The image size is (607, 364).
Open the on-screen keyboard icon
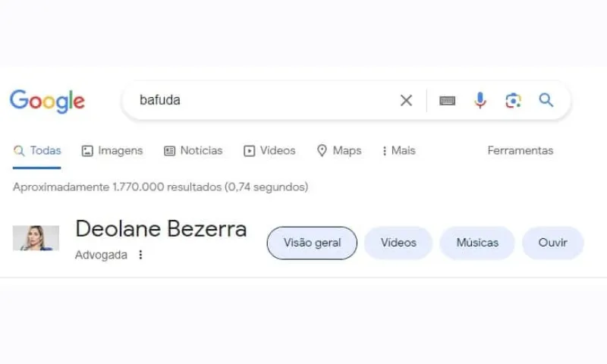click(447, 101)
